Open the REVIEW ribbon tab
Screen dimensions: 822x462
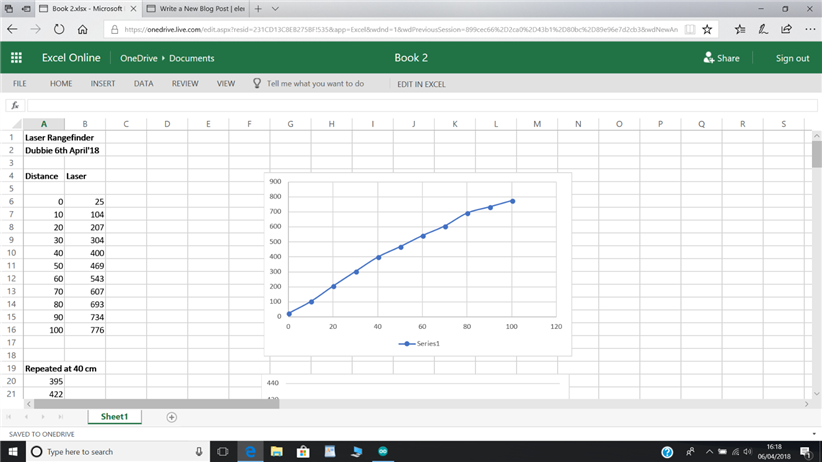point(185,83)
